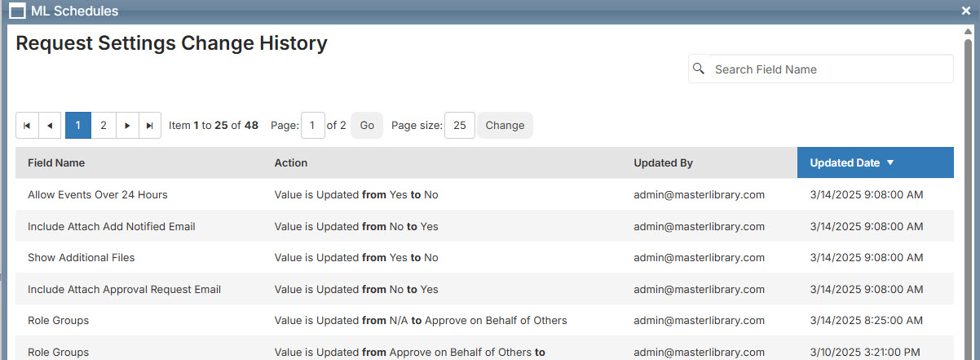Click the Page number input field
The width and height of the screenshot is (980, 360).
pyautogui.click(x=313, y=126)
